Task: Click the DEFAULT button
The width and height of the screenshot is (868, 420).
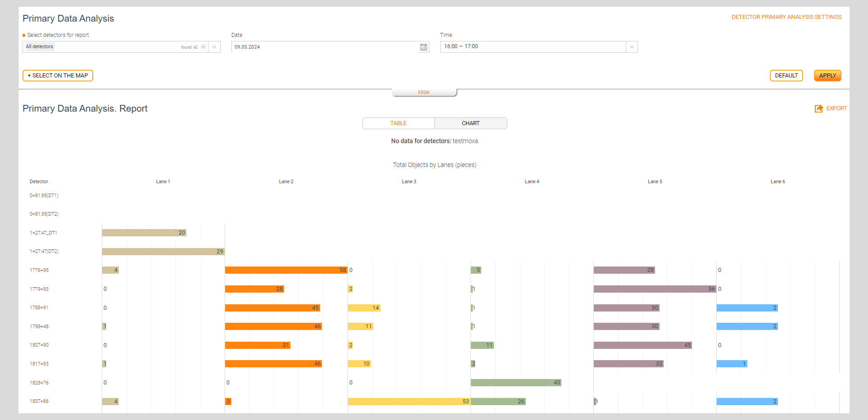Action: pos(787,76)
